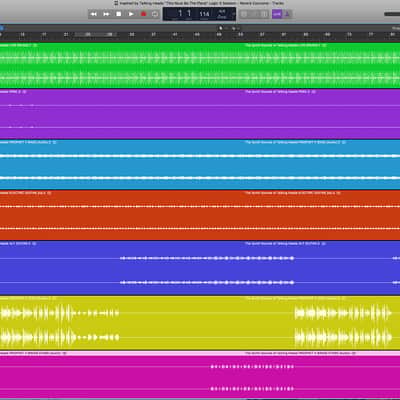The image size is (400, 400).
Task: Rewind the transport
Action: coord(94,14)
